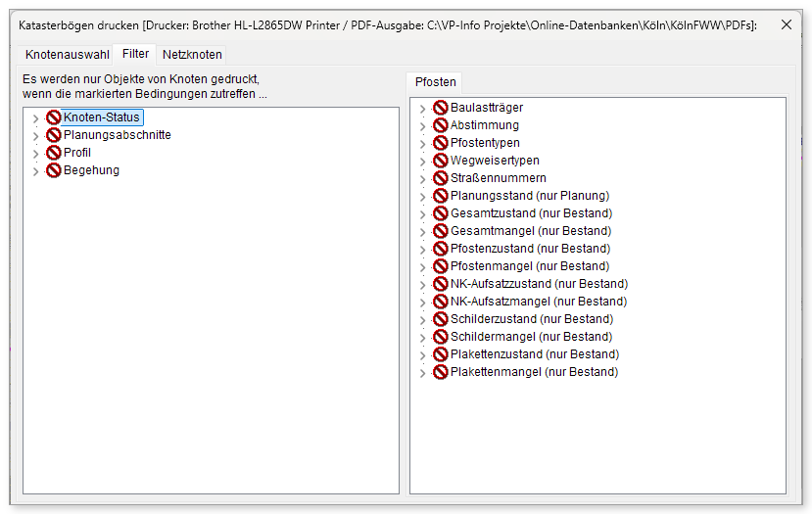This screenshot has height=514, width=812.
Task: Open the Netzknoten tab
Action: (x=192, y=55)
